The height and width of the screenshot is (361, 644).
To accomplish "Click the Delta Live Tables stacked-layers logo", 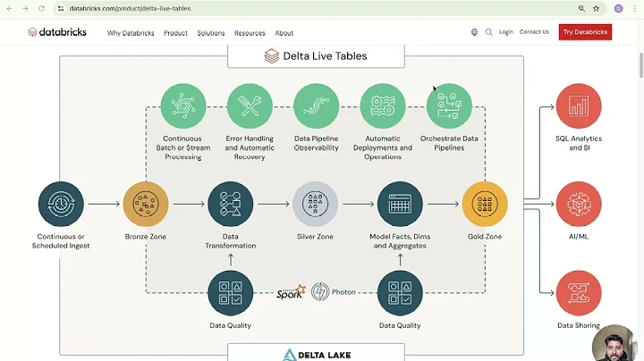I will 272,55.
